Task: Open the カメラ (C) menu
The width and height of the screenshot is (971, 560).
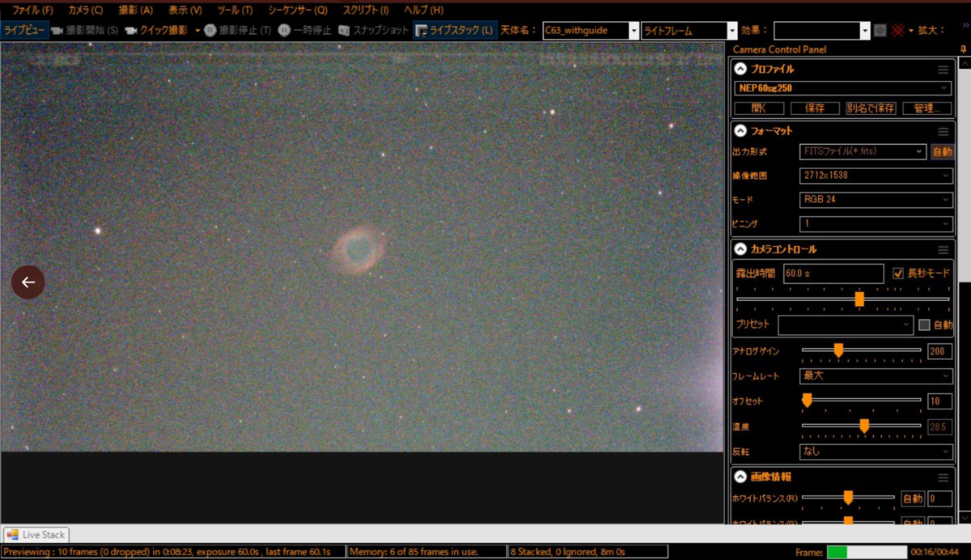Action: 86,10
